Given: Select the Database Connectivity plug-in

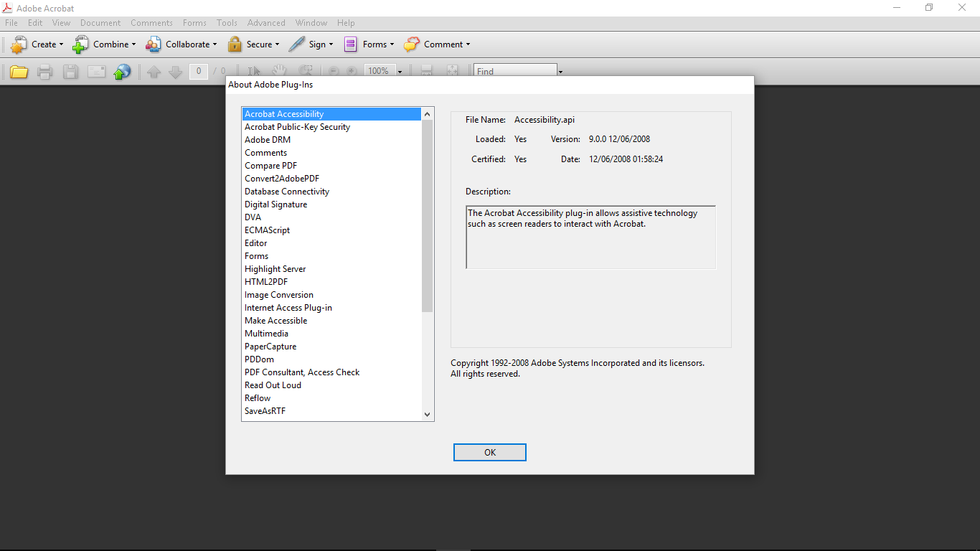Looking at the screenshot, I should click(331, 192).
